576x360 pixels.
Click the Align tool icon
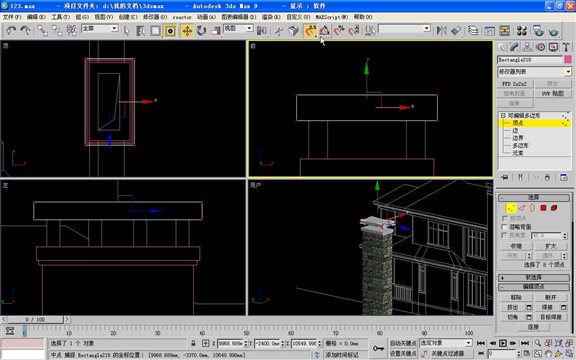click(456, 31)
